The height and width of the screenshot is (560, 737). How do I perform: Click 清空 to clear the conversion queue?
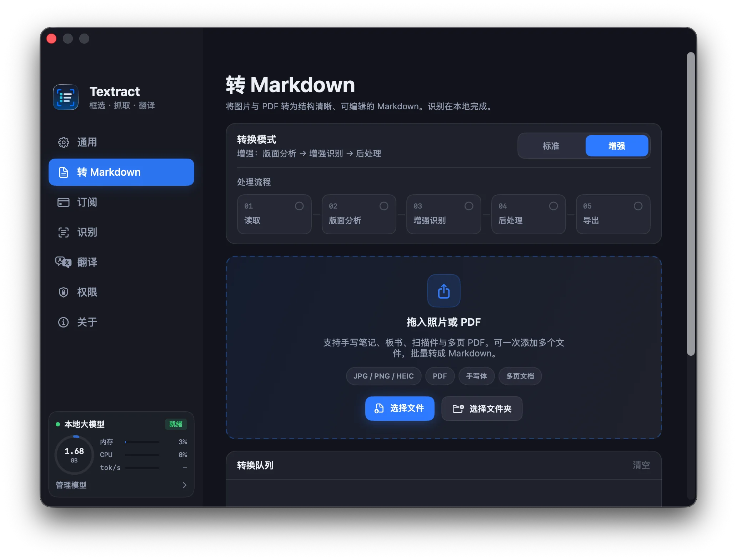pyautogui.click(x=641, y=465)
